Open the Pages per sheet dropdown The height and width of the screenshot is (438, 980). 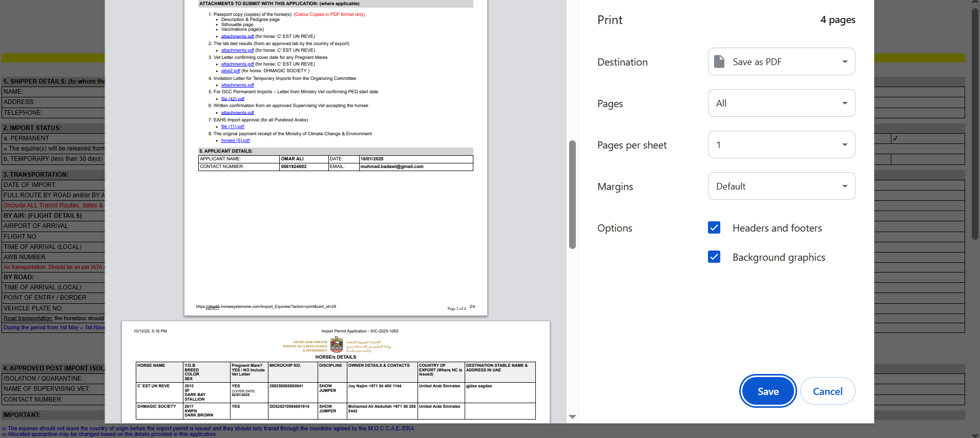coord(781,144)
